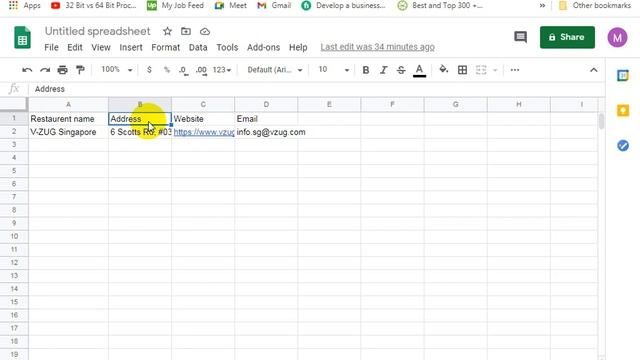Open the Sheets home icon

(x=22, y=37)
